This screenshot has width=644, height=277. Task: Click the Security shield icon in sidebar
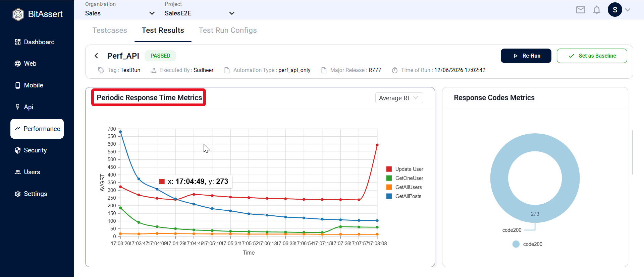click(x=18, y=150)
